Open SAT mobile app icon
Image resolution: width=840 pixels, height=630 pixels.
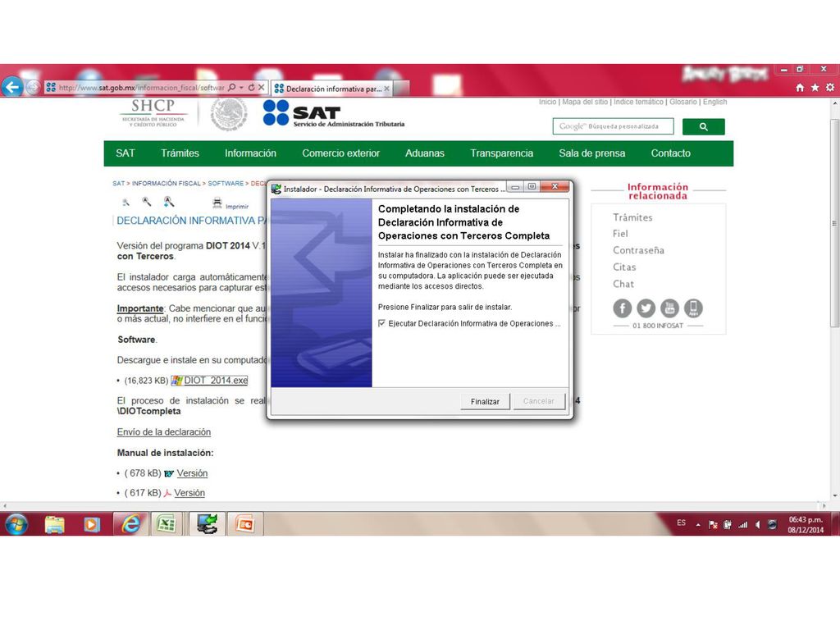click(693, 308)
